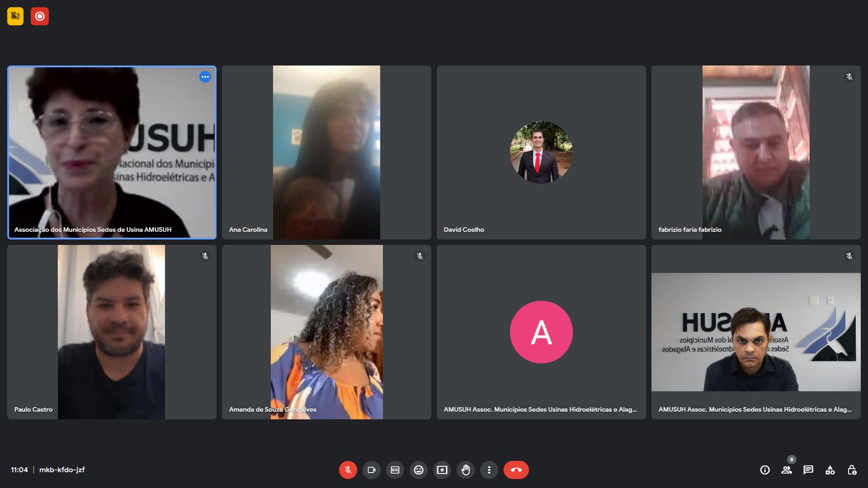The image size is (868, 488).
Task: Open the chat with everyone panel
Action: point(808,470)
